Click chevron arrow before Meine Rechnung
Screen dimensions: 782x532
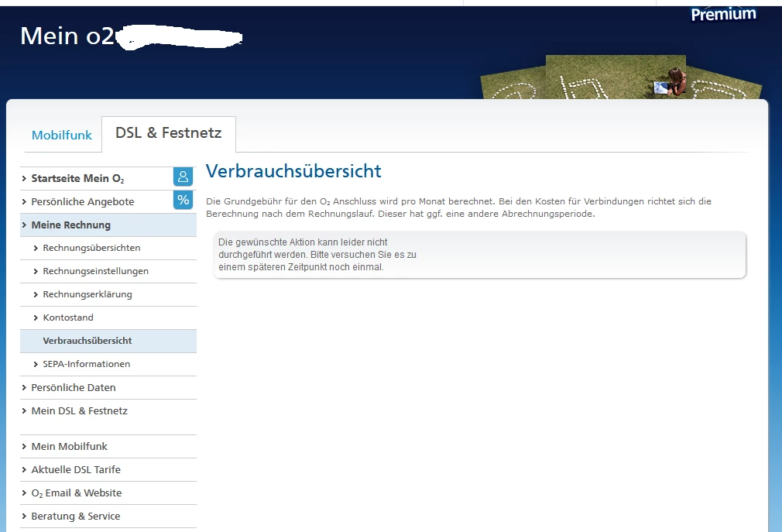point(24,225)
